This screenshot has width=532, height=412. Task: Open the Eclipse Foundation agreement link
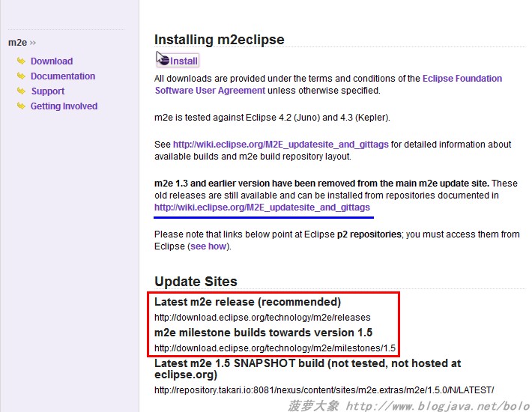pyautogui.click(x=462, y=79)
